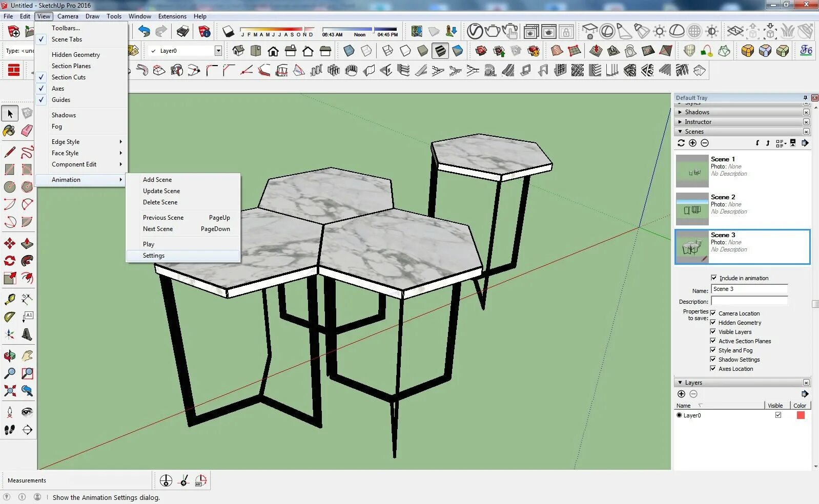Click the Undo arrow icon
Image resolution: width=819 pixels, height=504 pixels.
point(144,32)
